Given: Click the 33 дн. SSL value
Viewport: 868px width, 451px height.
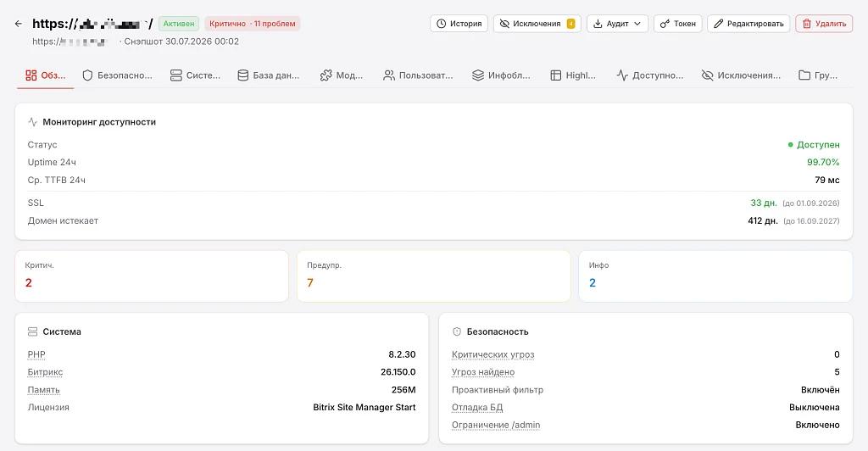Looking at the screenshot, I should pyautogui.click(x=764, y=203).
